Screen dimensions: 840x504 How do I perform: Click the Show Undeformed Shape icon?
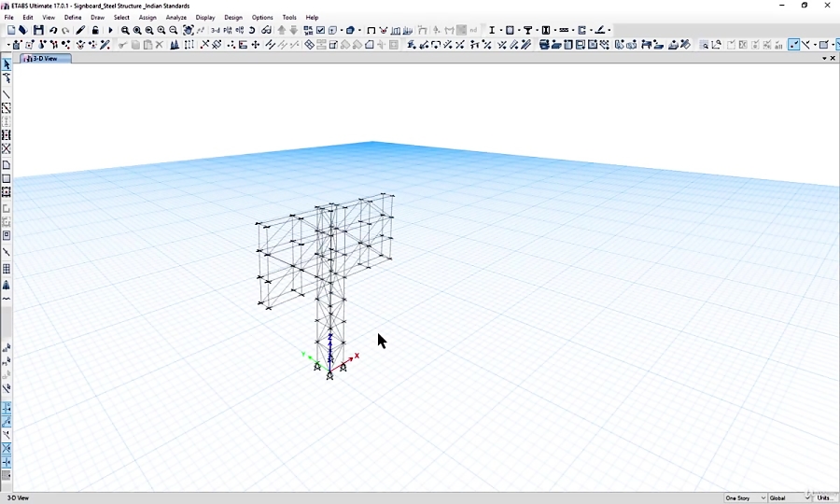tap(371, 31)
